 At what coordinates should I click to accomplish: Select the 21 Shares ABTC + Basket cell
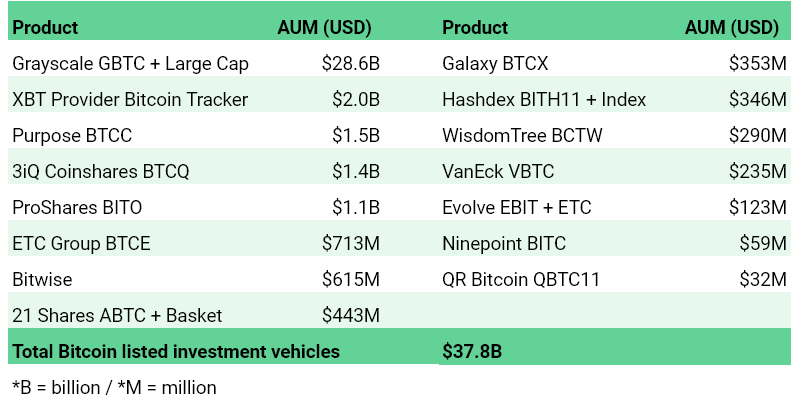pos(117,316)
